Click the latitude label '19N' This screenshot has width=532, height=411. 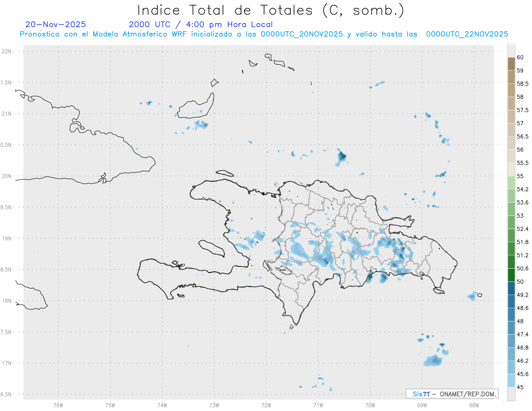(x=7, y=238)
